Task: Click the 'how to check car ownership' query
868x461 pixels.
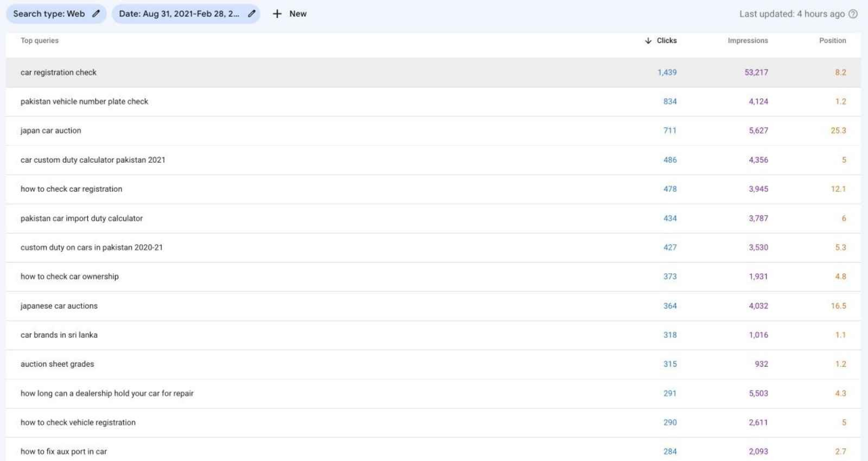Action: pos(69,277)
